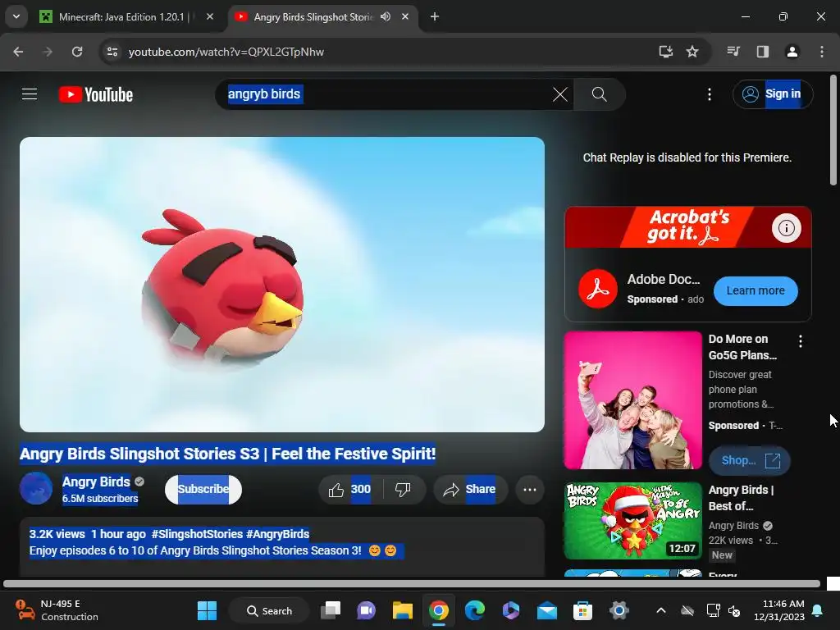Open File Explorer from taskbar
Image resolution: width=840 pixels, height=630 pixels.
[x=402, y=610]
